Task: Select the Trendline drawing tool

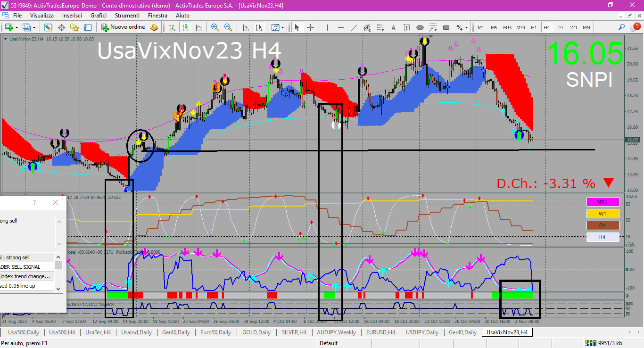Action: [354, 27]
